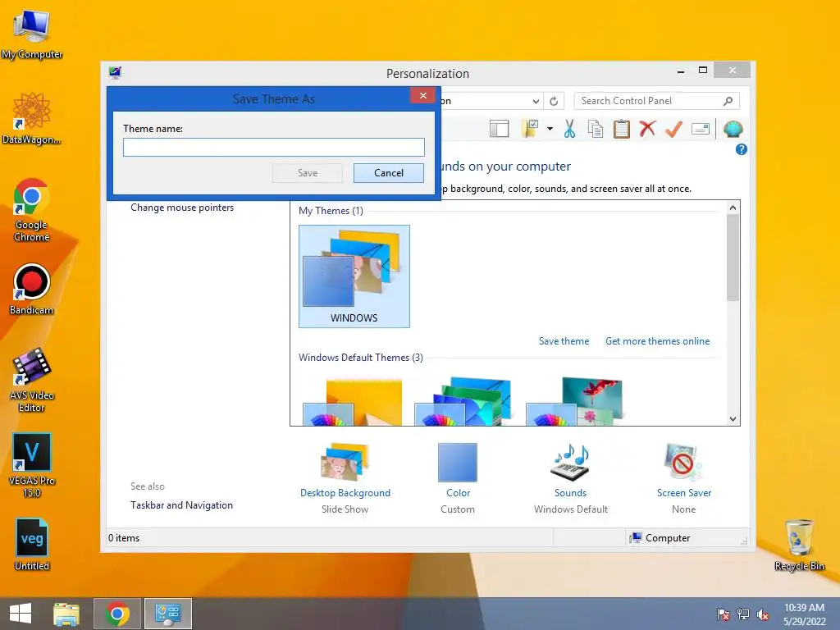This screenshot has height=630, width=840.
Task: Select the DataWagon desktop shortcut
Action: click(x=32, y=119)
